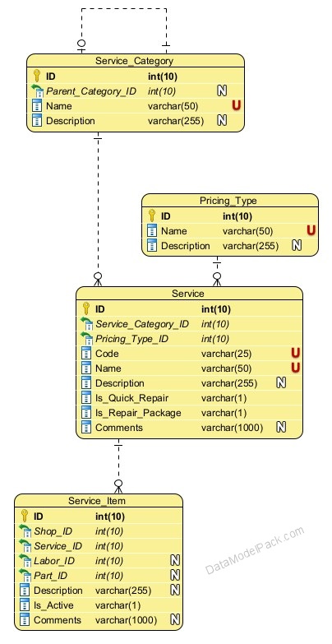Click the foreign key icon beside Labor_ID

tap(25, 561)
